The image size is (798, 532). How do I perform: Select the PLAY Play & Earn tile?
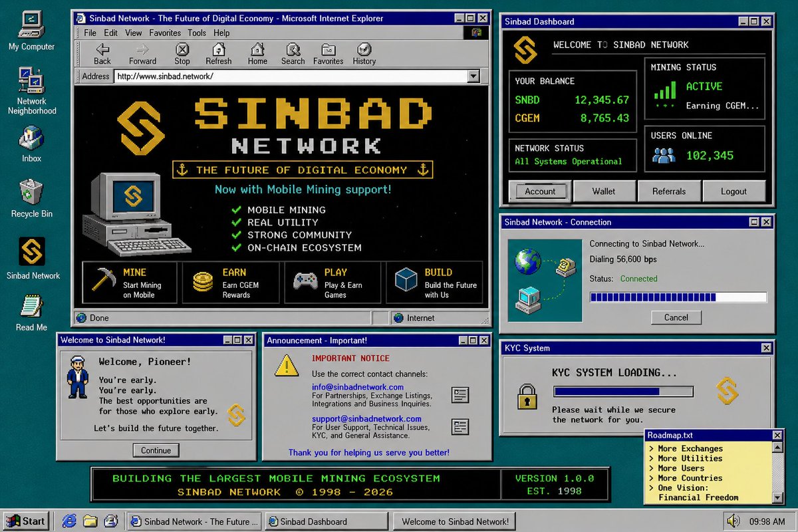coord(332,283)
